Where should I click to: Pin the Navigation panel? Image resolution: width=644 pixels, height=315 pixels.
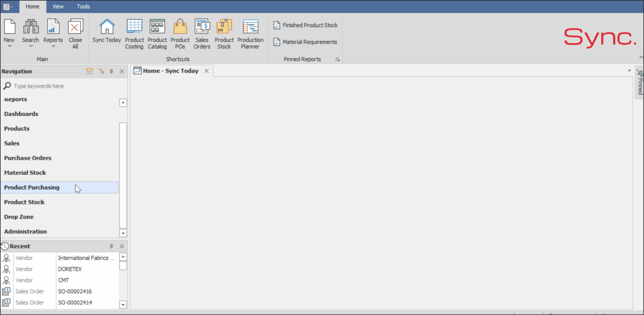pos(112,71)
